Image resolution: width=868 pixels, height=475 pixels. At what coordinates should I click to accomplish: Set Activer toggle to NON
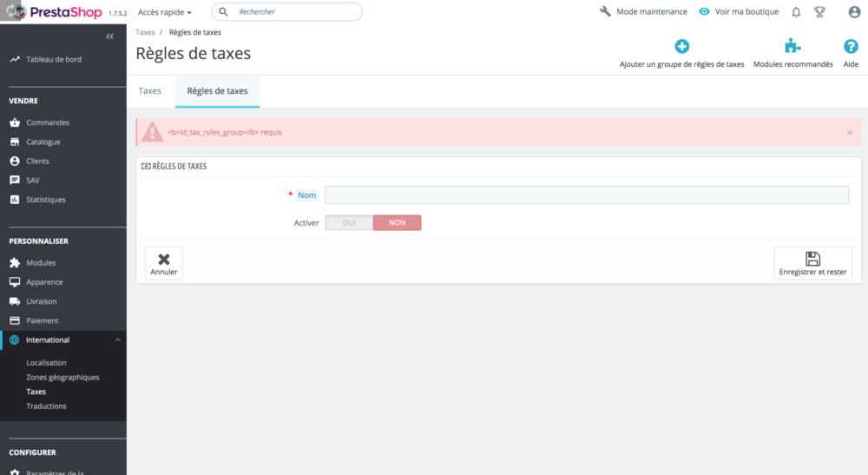click(397, 222)
